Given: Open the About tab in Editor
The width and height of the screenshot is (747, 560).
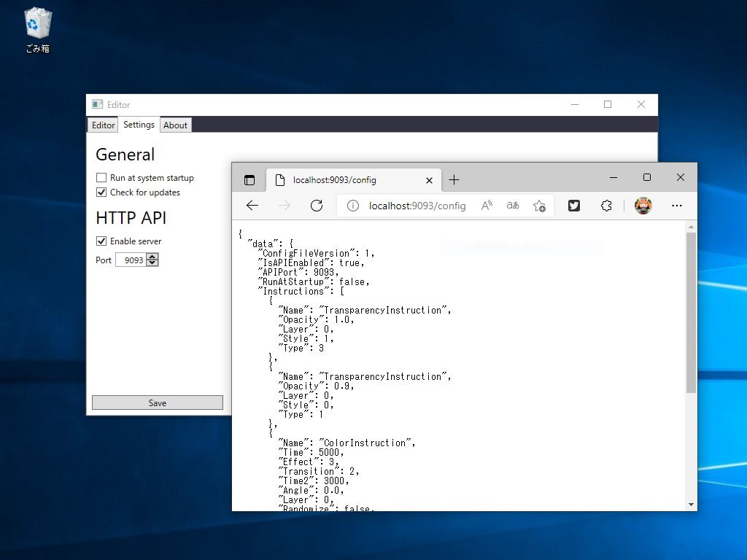Looking at the screenshot, I should pyautogui.click(x=175, y=125).
